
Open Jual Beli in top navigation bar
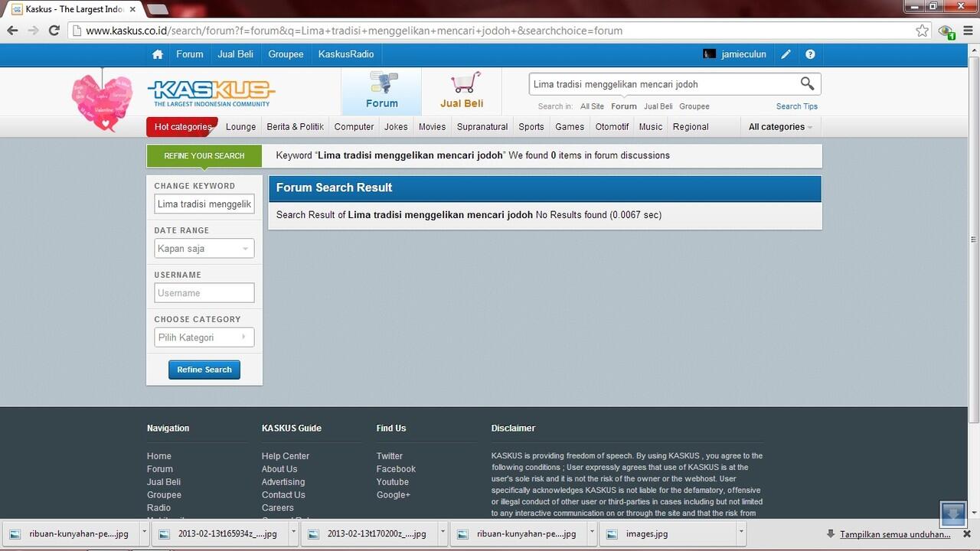(x=236, y=54)
